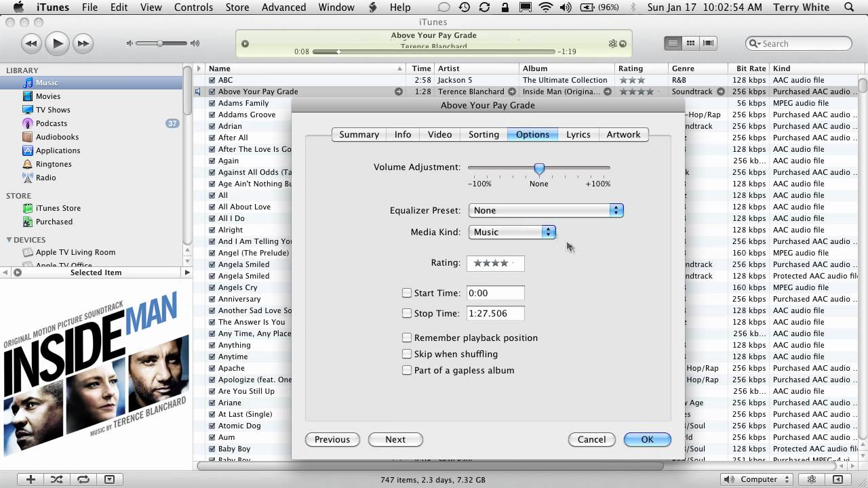Viewport: 868px width, 488px height.
Task: Uncheck the Atomic Dog song checkbox
Action: tap(212, 426)
